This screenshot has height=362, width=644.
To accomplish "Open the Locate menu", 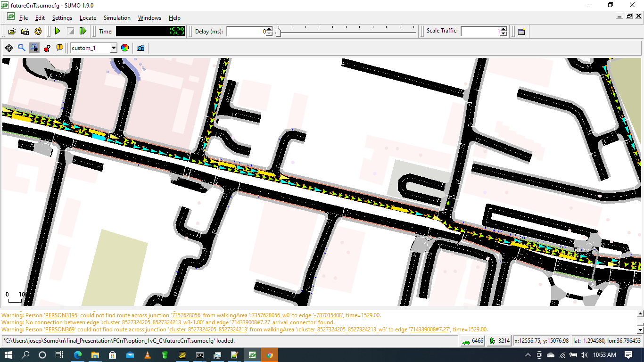I will [x=88, y=18].
